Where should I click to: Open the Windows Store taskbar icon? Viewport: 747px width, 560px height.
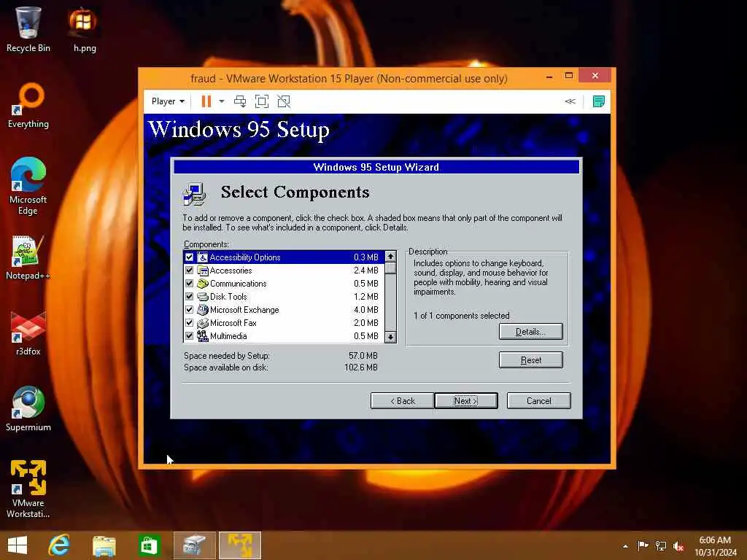point(149,545)
